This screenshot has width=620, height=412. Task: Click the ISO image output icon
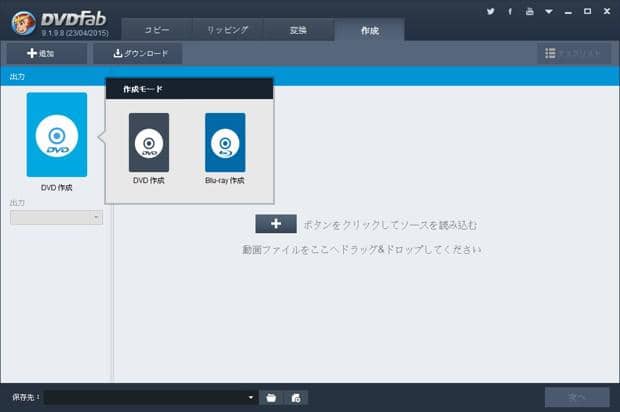pos(295,398)
